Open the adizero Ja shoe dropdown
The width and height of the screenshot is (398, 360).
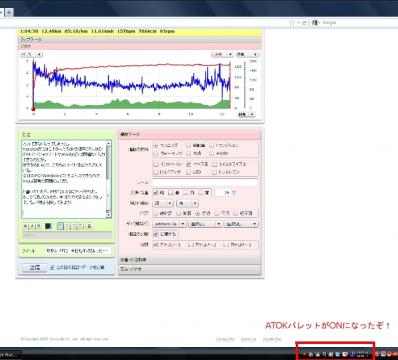(x=169, y=224)
